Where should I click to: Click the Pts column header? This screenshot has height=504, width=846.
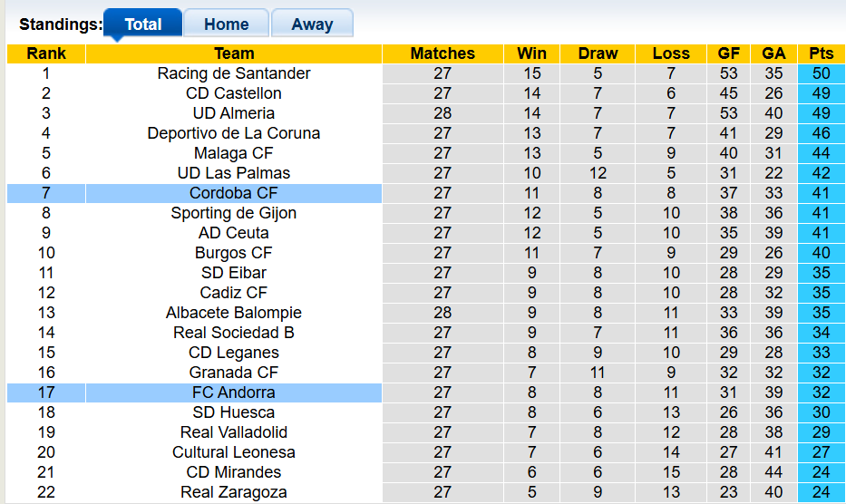pos(822,53)
